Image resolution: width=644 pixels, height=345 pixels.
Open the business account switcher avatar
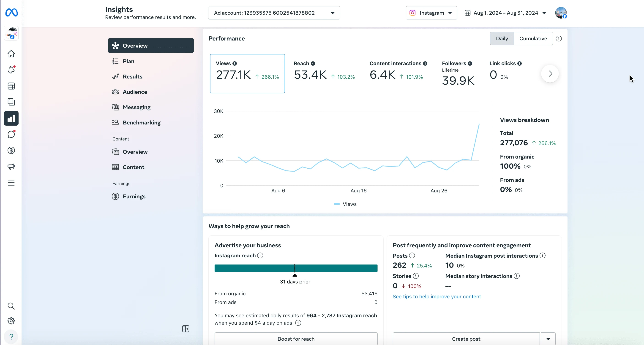pos(11,33)
